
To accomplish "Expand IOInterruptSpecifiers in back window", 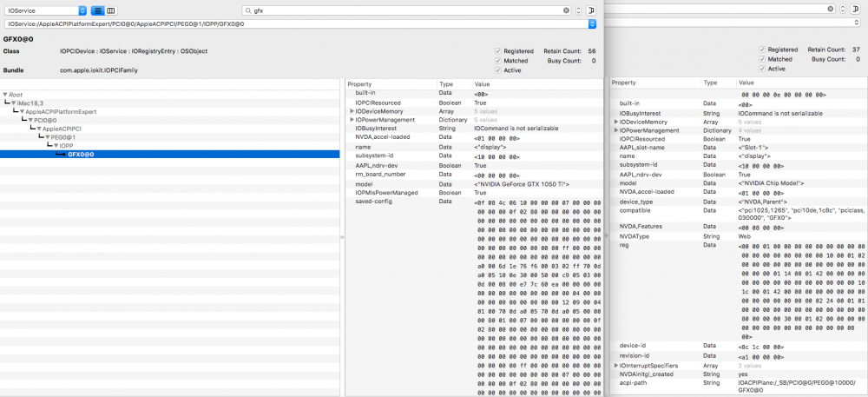I will [616, 366].
